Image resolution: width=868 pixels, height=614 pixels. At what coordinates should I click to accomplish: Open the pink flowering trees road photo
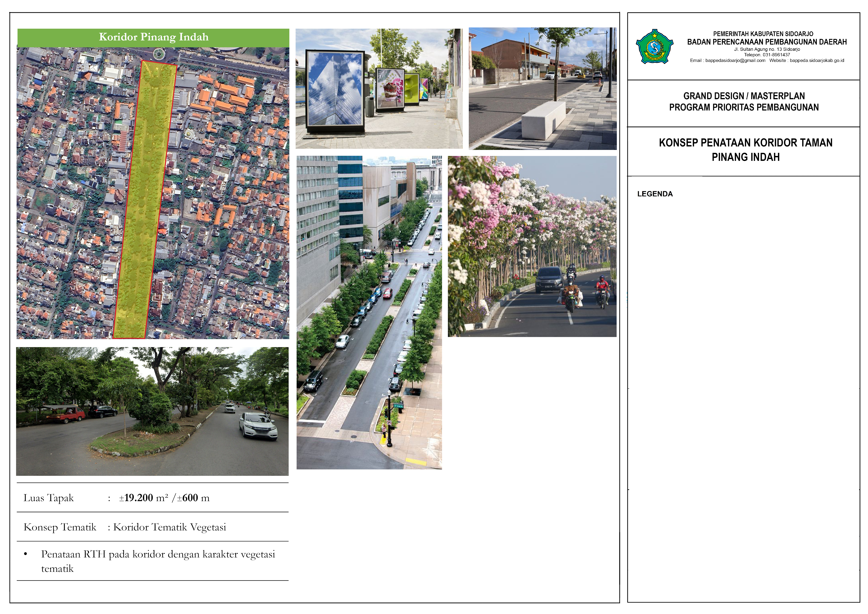coord(532,246)
